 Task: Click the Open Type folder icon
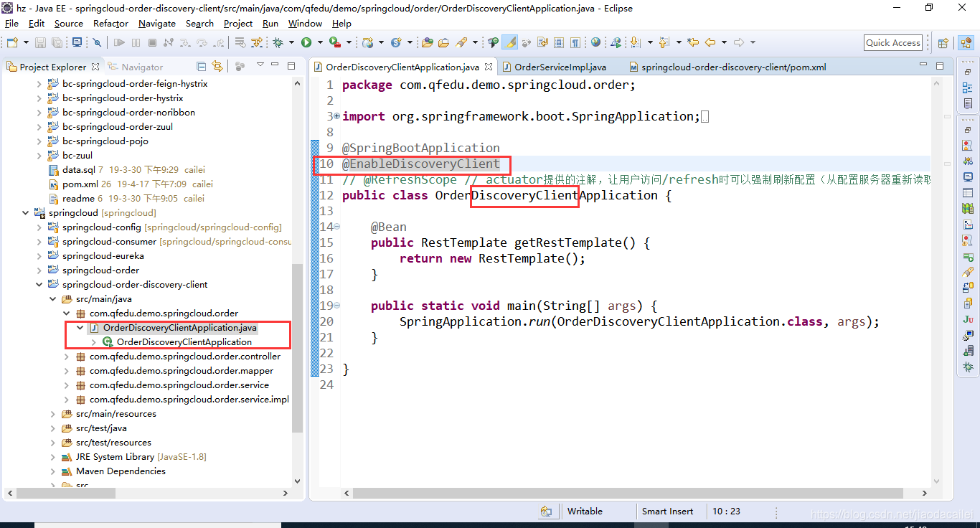428,42
